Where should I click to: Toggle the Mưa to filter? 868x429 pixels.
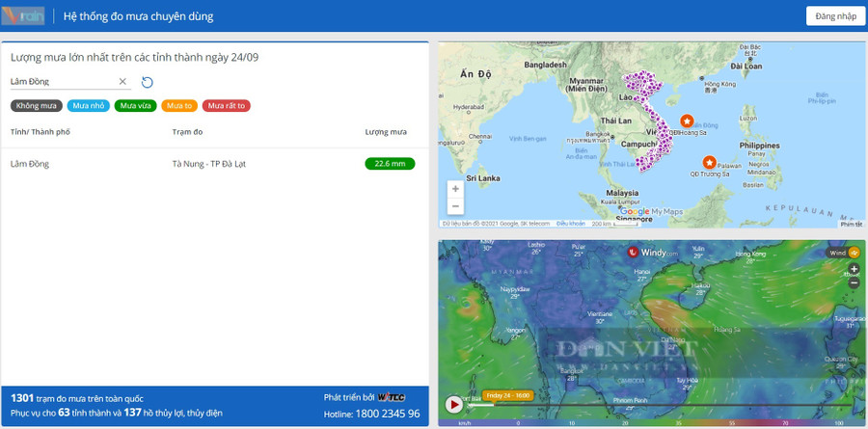tap(177, 105)
